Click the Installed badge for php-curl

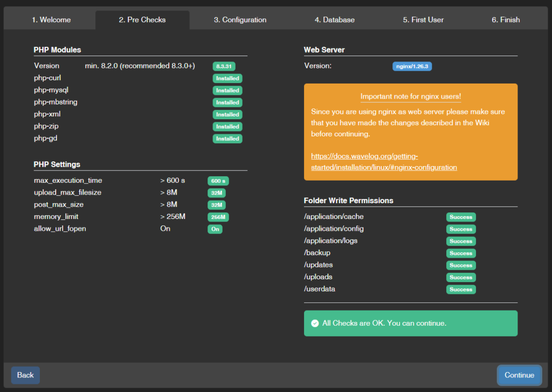coord(227,78)
